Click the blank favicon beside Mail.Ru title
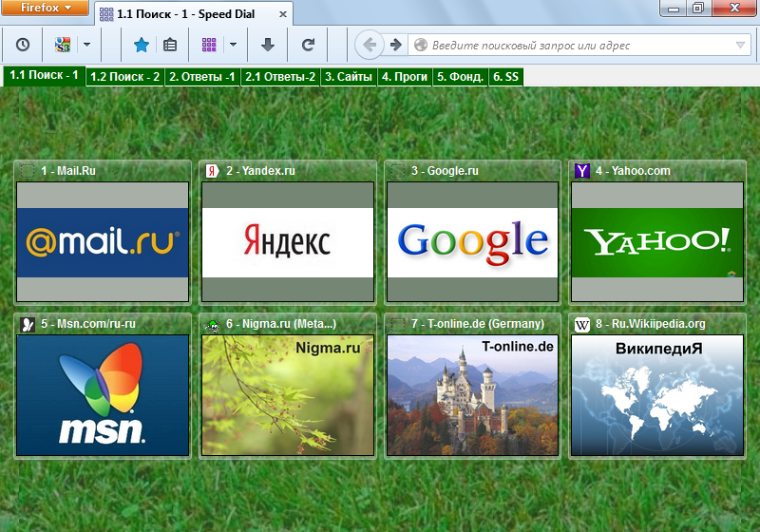 tap(28, 171)
